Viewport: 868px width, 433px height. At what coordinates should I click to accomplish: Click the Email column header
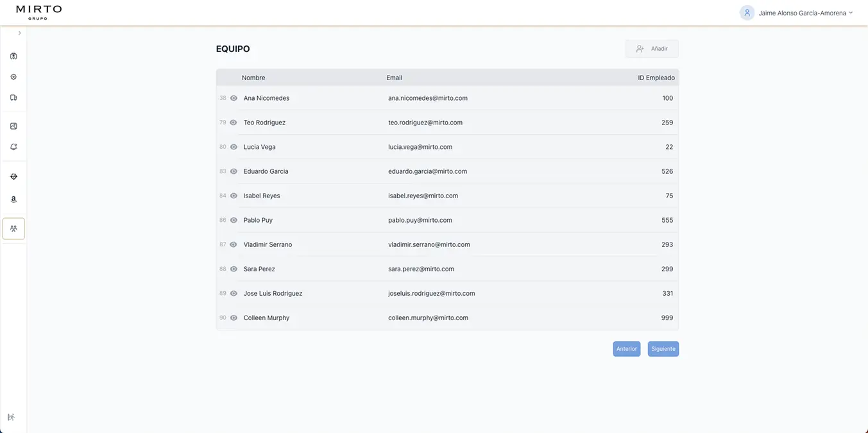394,78
